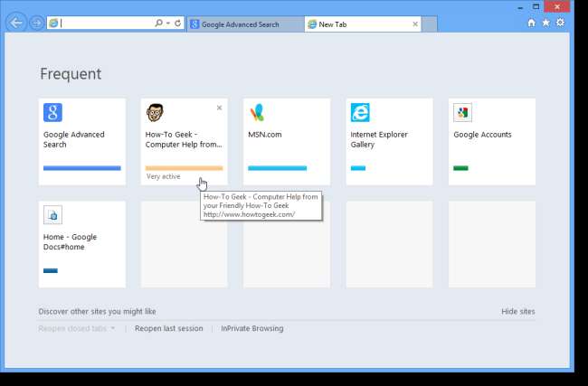Click the search magnifier in address bar
Viewport: 588px width, 386px height.
(x=158, y=23)
